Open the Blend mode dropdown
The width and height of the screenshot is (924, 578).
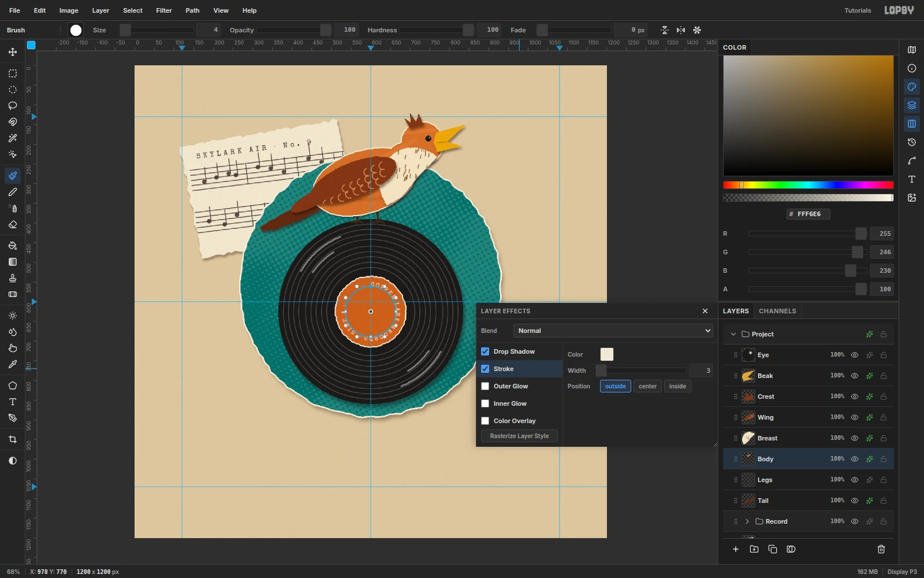point(613,331)
